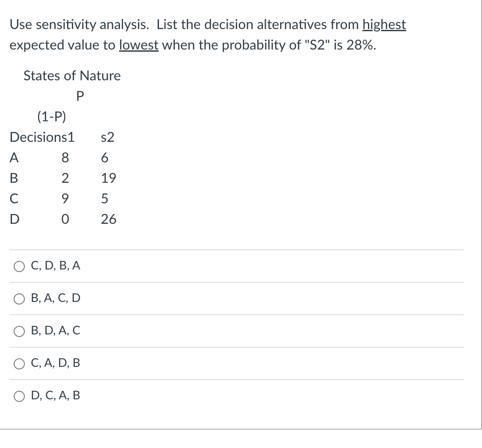Select the radio button for C, A, D, B

pyautogui.click(x=19, y=363)
